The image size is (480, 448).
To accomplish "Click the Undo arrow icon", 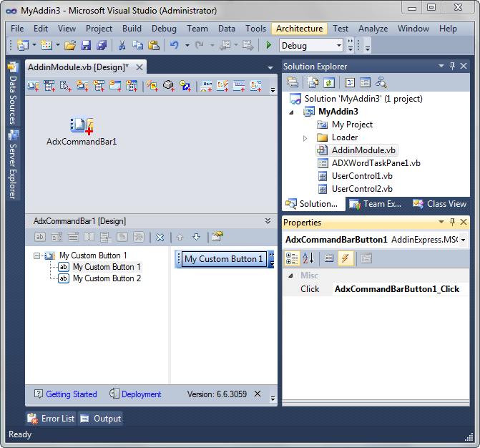I will click(x=174, y=46).
